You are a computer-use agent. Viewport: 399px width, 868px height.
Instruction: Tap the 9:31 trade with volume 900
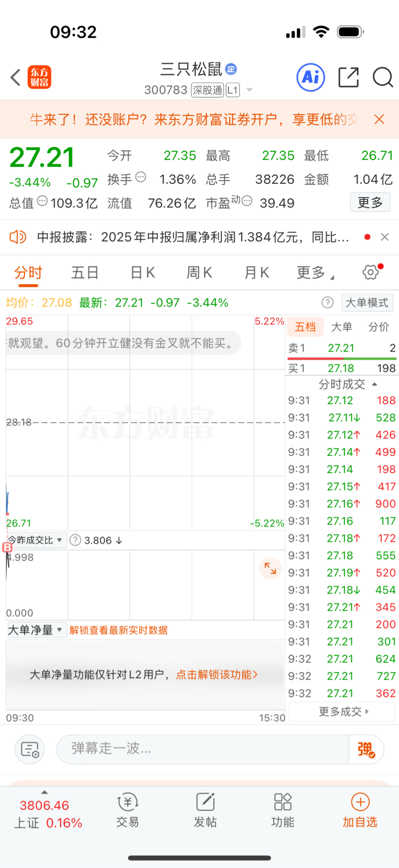342,504
